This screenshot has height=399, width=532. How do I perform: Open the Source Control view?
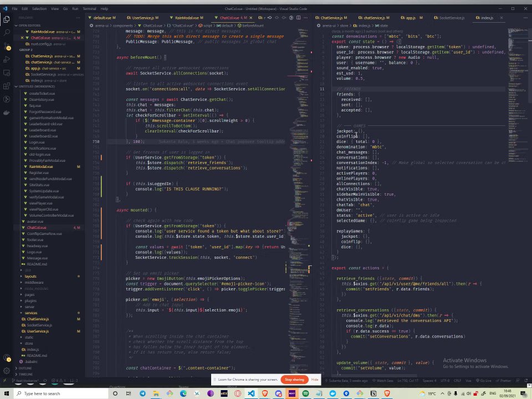coord(7,46)
